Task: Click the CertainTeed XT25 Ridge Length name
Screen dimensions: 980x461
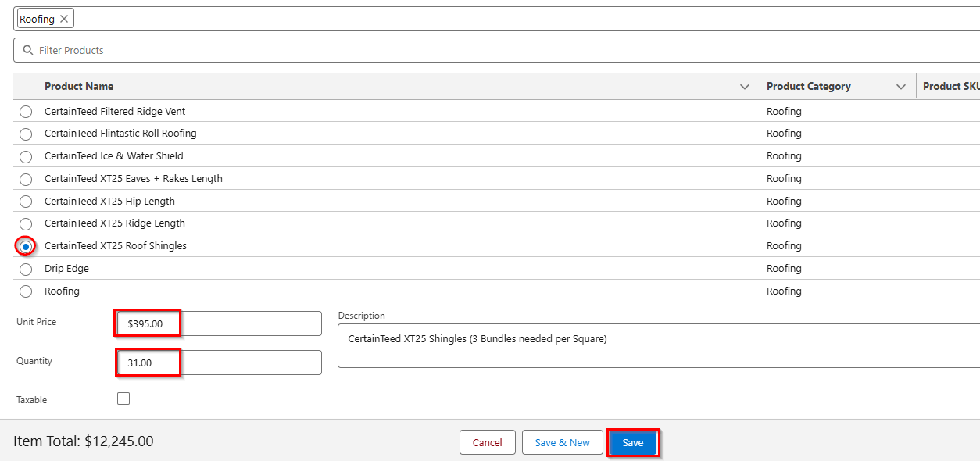Action: point(115,223)
